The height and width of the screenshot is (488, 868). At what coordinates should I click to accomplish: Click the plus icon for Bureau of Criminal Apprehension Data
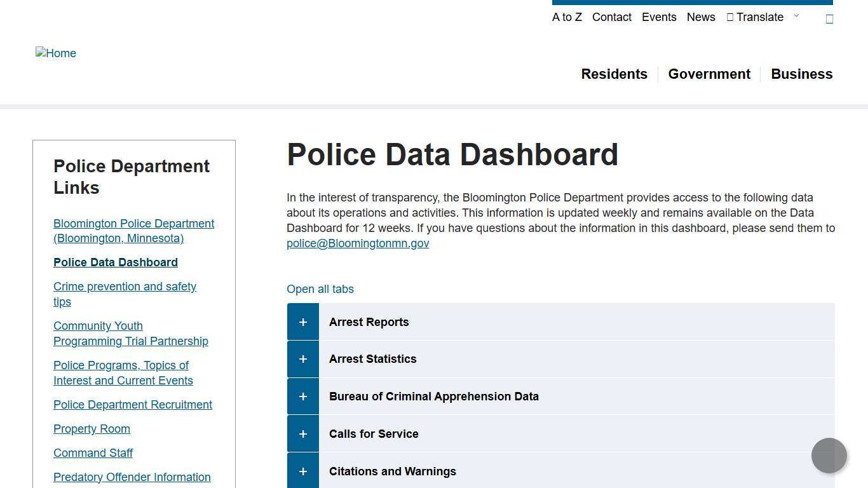coord(302,396)
